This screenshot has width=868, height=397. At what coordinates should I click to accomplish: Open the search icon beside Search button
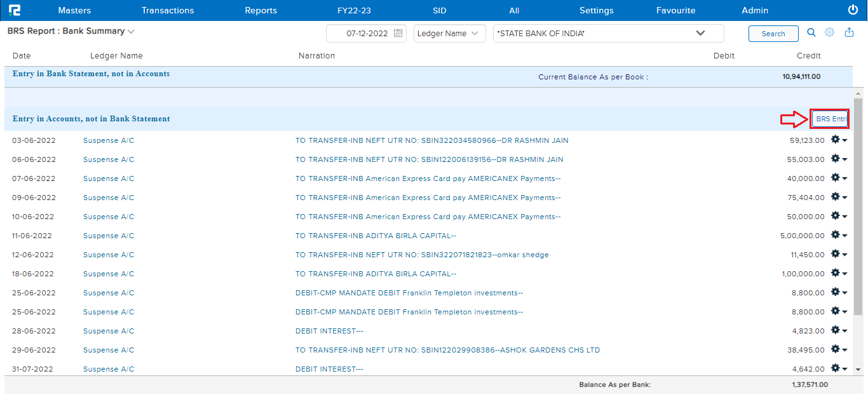(x=811, y=32)
